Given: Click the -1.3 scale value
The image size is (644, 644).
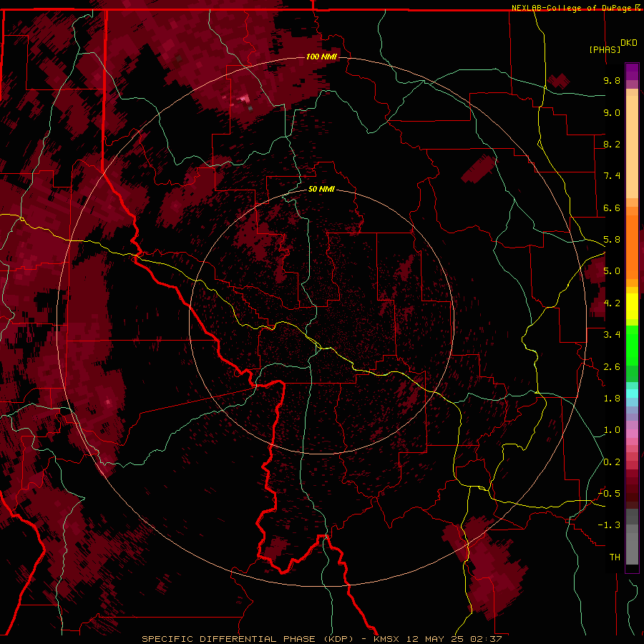Looking at the screenshot, I should tap(610, 525).
